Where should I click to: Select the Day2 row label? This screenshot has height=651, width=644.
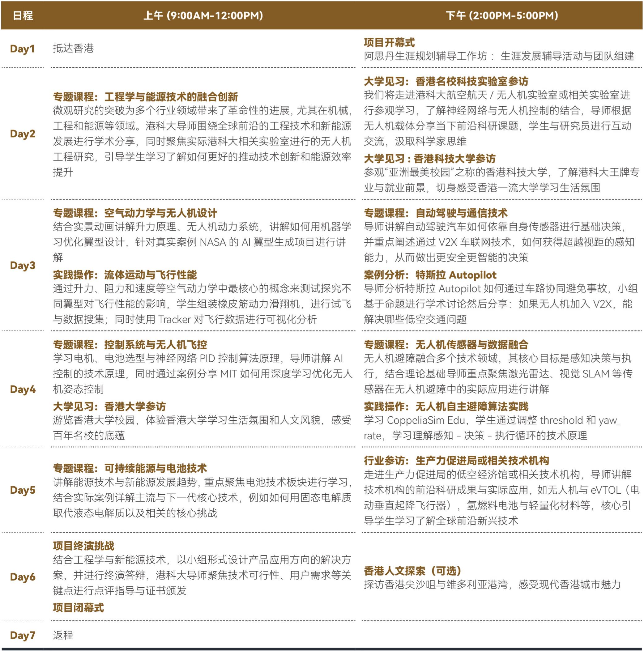pos(23,134)
